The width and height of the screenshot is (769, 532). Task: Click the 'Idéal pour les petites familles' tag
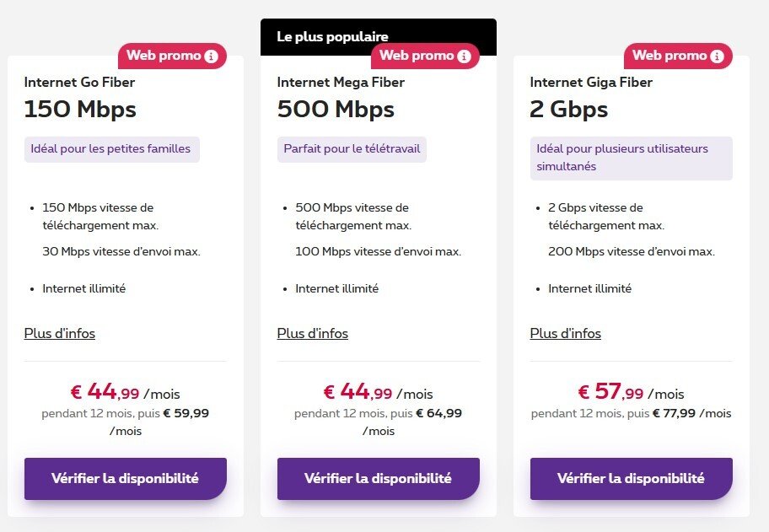pyautogui.click(x=110, y=149)
